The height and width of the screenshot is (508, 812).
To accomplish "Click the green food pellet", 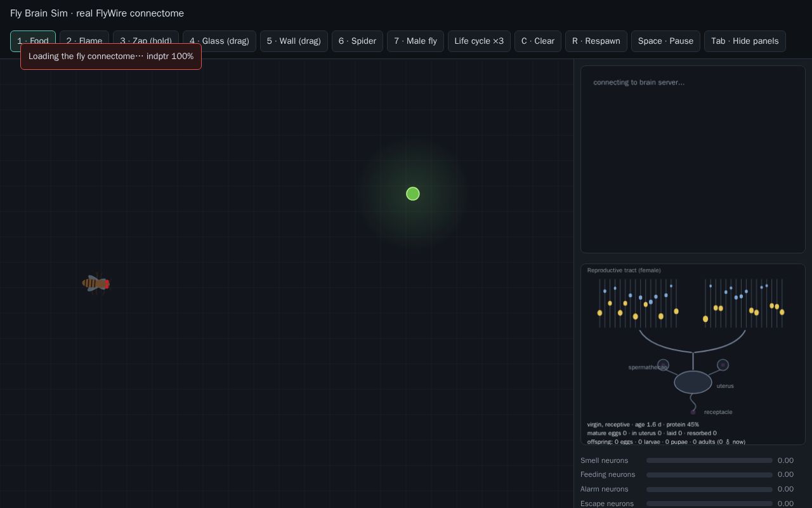I will pos(413,194).
